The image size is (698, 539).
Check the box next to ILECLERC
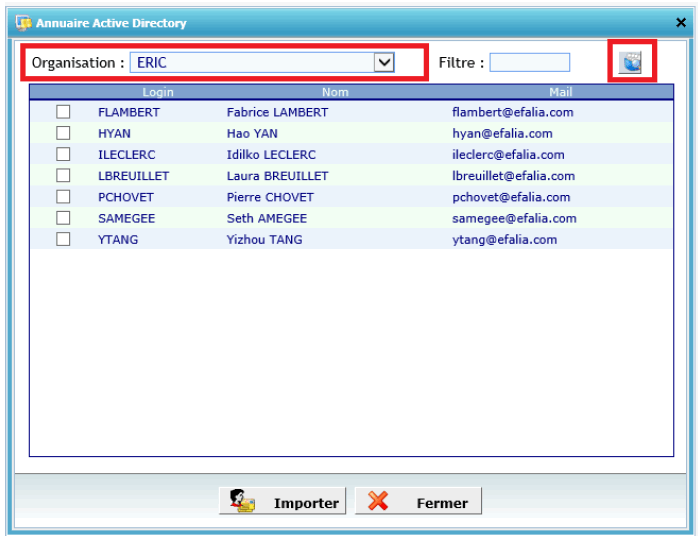63,154
